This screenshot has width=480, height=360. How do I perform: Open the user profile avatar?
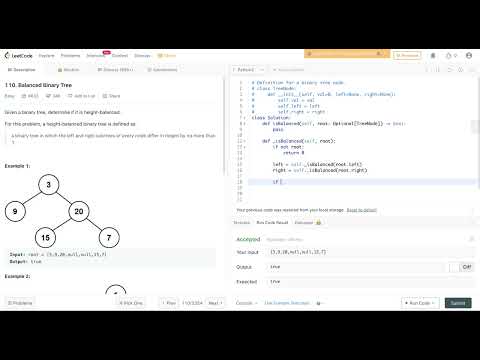click(469, 55)
